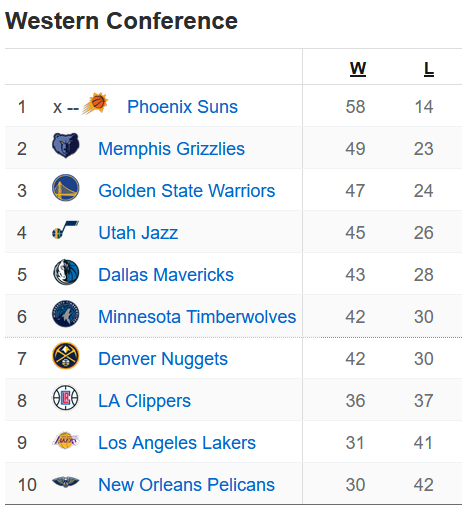This screenshot has width=462, height=505.
Task: Open the Denver Nuggets team link
Action: [x=163, y=359]
